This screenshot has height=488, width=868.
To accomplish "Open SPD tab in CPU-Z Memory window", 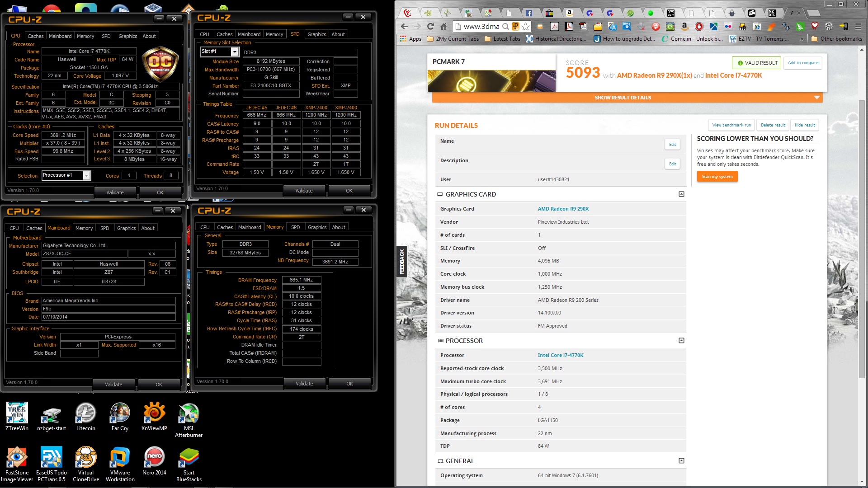I will (295, 227).
